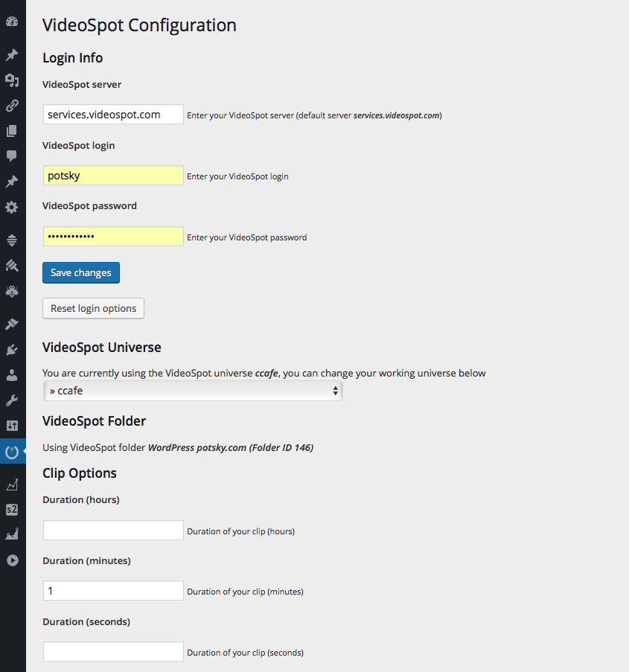The image size is (629, 672).
Task: Click the 'Duration (seconds)' label
Action: pos(86,622)
